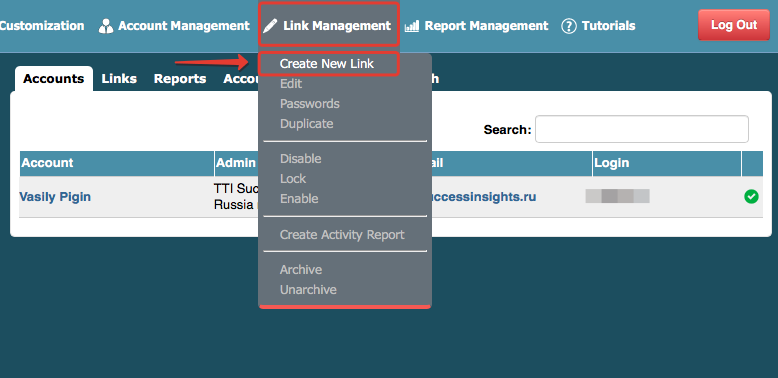Open the Vasily Pigin account link

tap(55, 197)
